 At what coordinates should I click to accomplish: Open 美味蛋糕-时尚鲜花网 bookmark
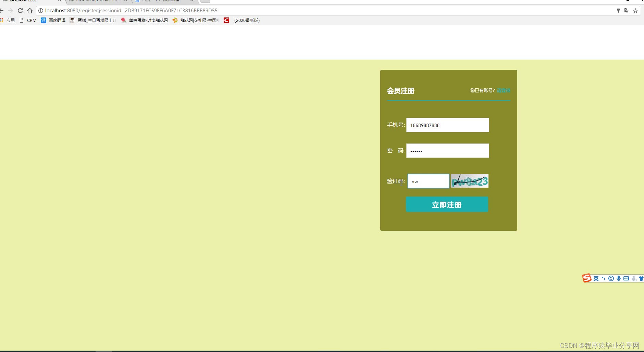point(145,20)
